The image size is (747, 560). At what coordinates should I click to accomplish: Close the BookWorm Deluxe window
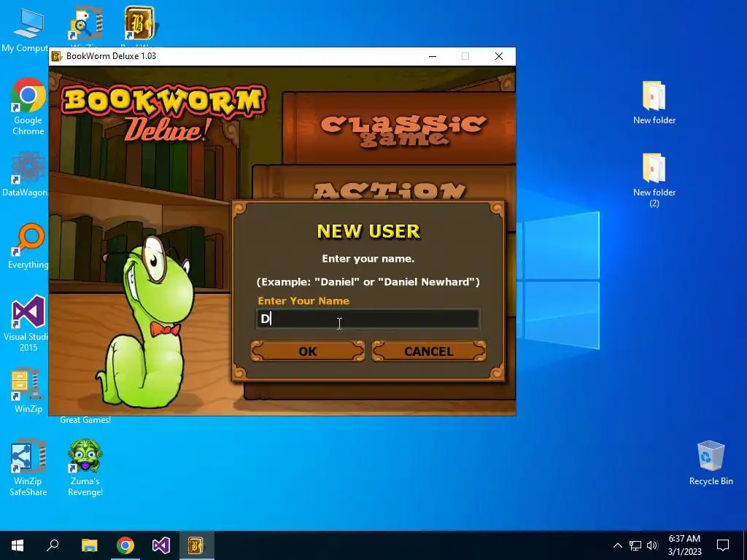(x=499, y=56)
